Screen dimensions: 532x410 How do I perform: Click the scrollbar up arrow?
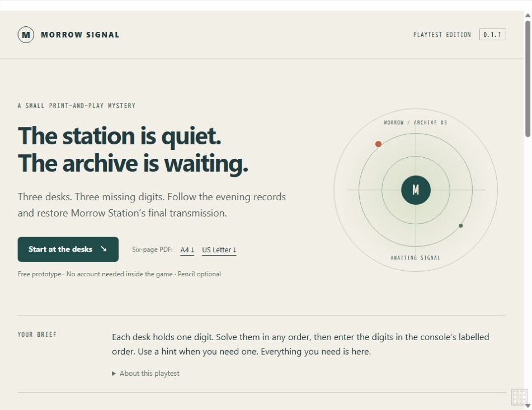point(528,16)
